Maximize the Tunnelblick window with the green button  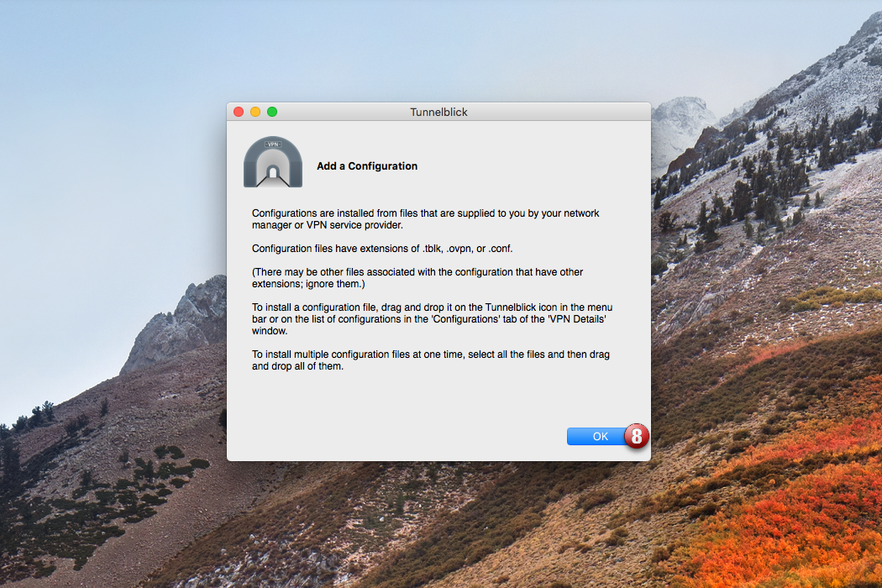pos(272,112)
